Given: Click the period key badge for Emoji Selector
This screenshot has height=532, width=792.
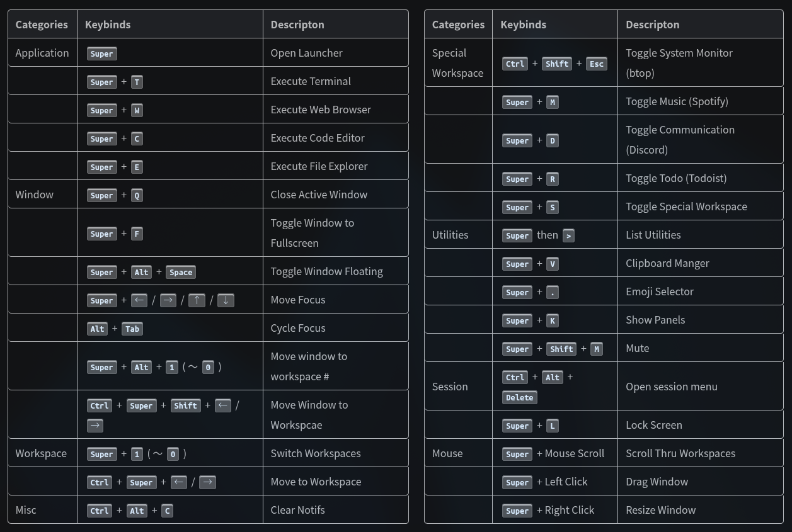Looking at the screenshot, I should pyautogui.click(x=552, y=292).
